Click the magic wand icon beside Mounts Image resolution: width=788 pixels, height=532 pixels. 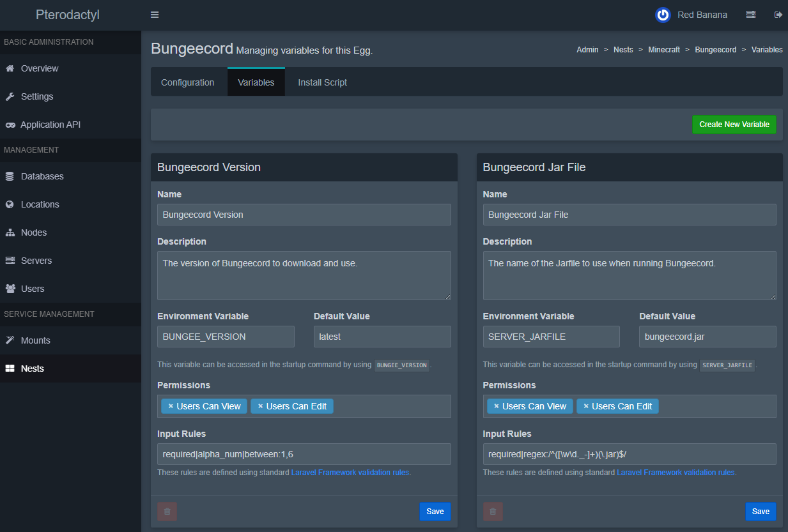(x=10, y=340)
